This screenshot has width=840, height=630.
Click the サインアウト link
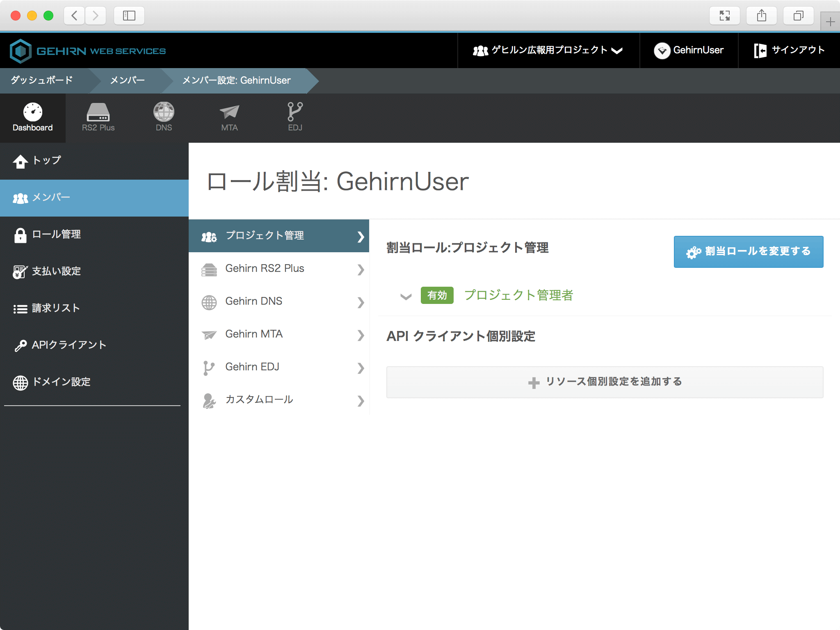pyautogui.click(x=789, y=50)
